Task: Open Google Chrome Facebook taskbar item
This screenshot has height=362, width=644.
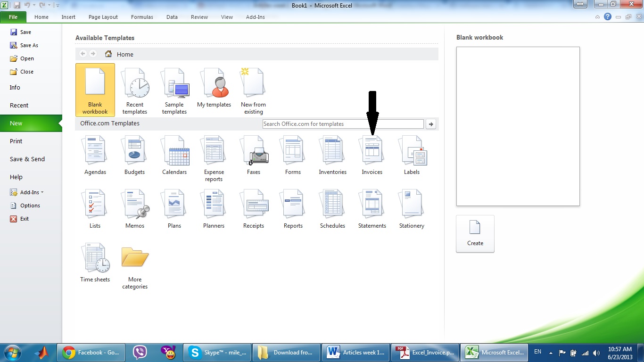Action: click(x=92, y=352)
